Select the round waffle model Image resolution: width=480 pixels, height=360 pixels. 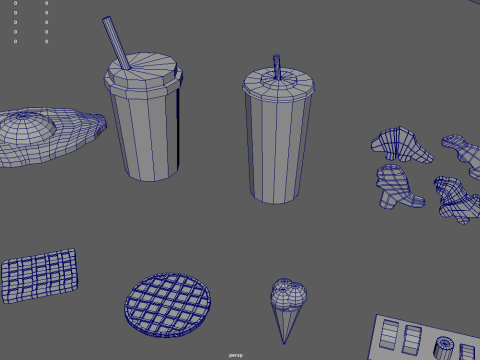168,305
